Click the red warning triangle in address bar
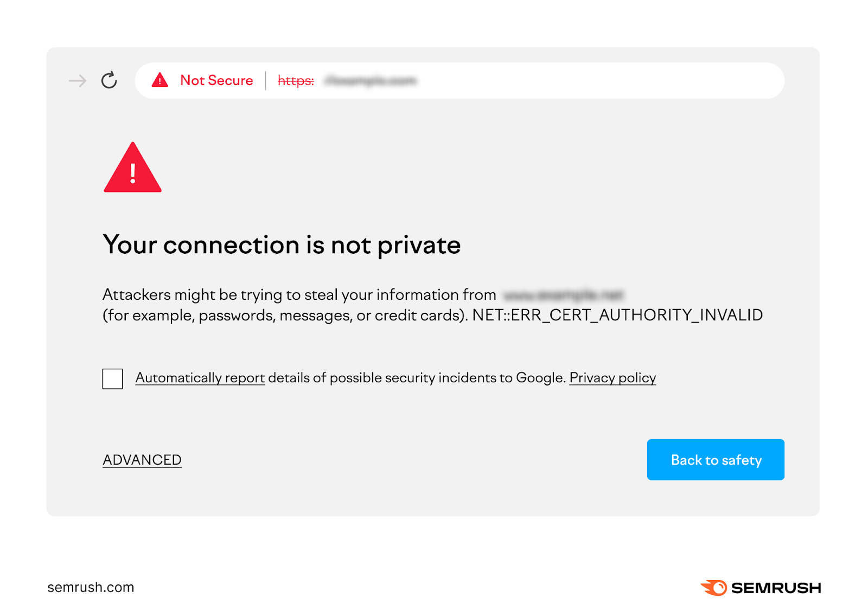 (x=161, y=80)
